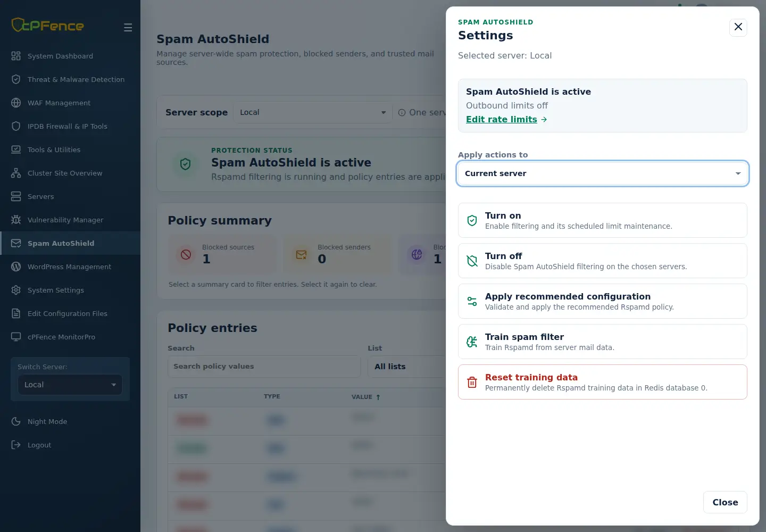Click the Close button in the settings panel
This screenshot has height=532, width=766.
tap(725, 502)
